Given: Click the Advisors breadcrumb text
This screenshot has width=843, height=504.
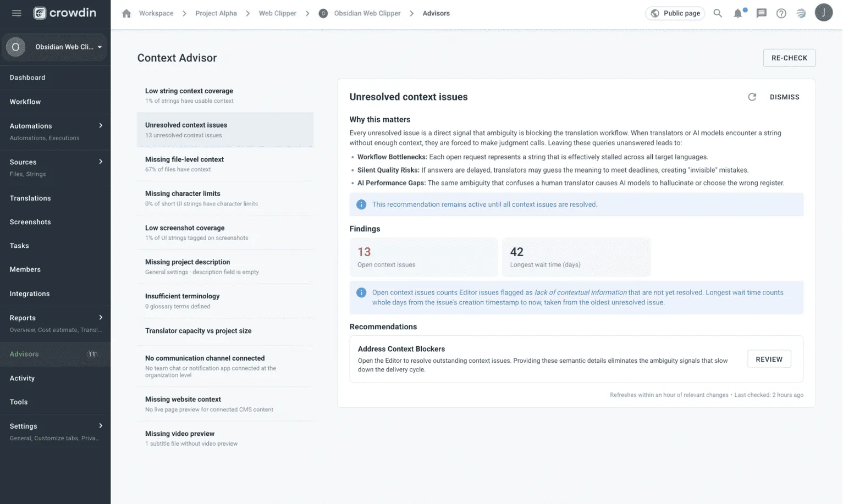Looking at the screenshot, I should coord(436,13).
